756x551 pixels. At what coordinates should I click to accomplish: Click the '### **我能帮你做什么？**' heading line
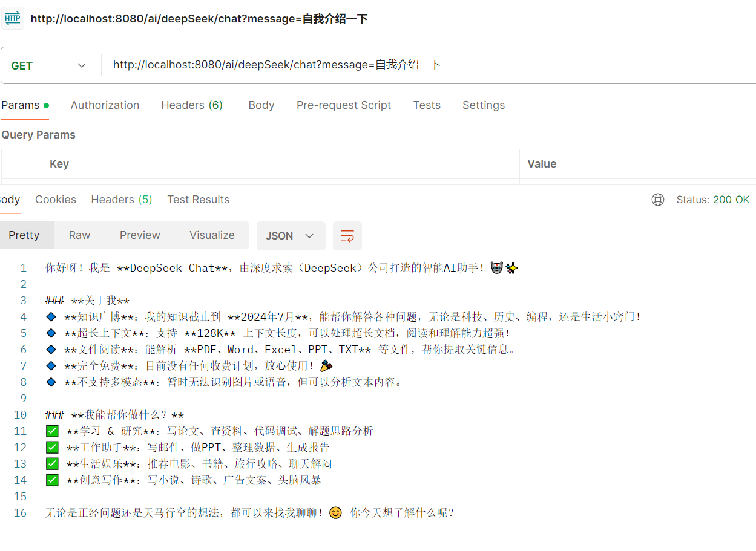[114, 415]
